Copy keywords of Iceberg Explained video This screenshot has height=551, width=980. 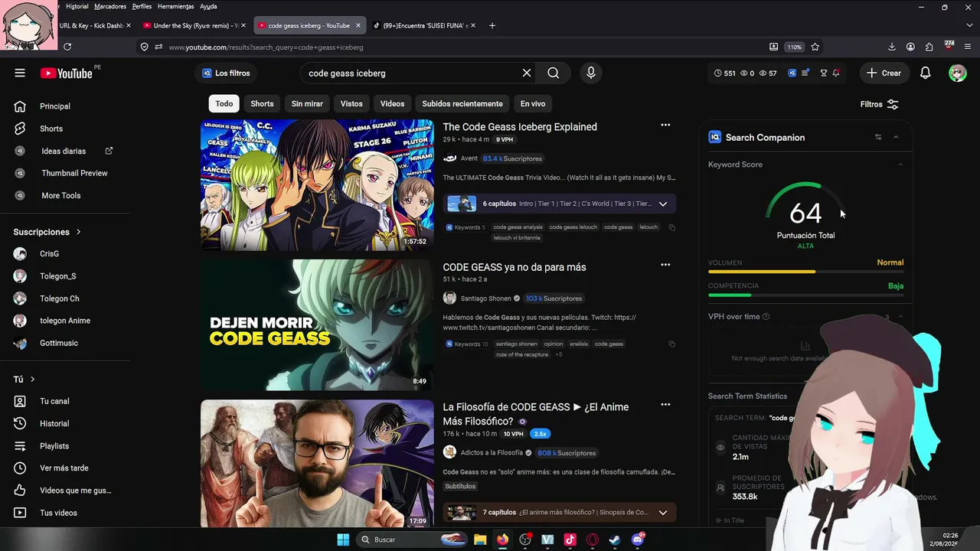[x=671, y=227]
